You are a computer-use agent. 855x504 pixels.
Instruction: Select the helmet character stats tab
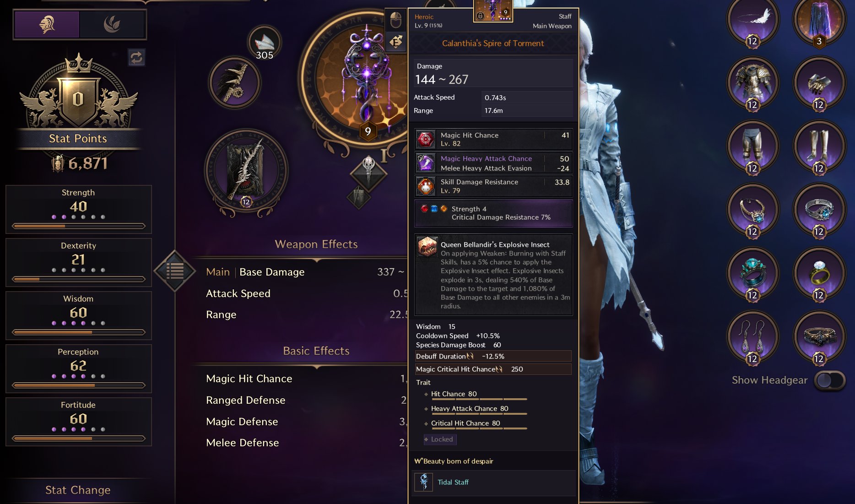(47, 24)
